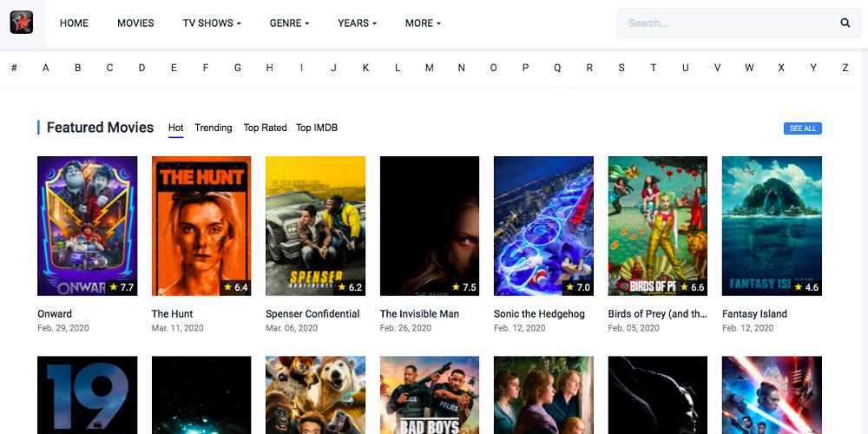Filter titles by letter O
The image size is (868, 434).
pyautogui.click(x=493, y=68)
